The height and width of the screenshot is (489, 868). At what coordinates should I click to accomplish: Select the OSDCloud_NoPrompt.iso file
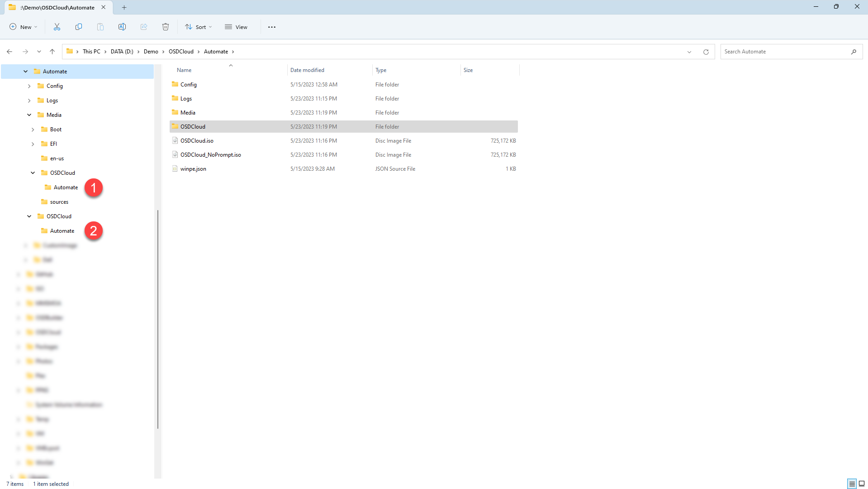point(211,155)
